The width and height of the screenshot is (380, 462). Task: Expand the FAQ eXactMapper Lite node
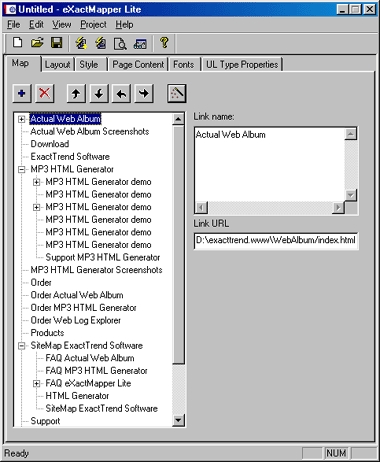pos(37,384)
